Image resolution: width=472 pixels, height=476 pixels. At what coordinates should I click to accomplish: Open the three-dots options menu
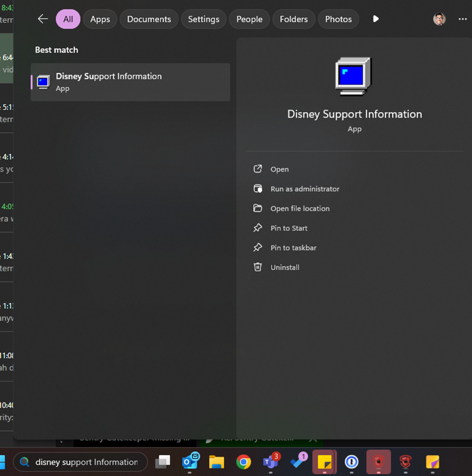[462, 19]
